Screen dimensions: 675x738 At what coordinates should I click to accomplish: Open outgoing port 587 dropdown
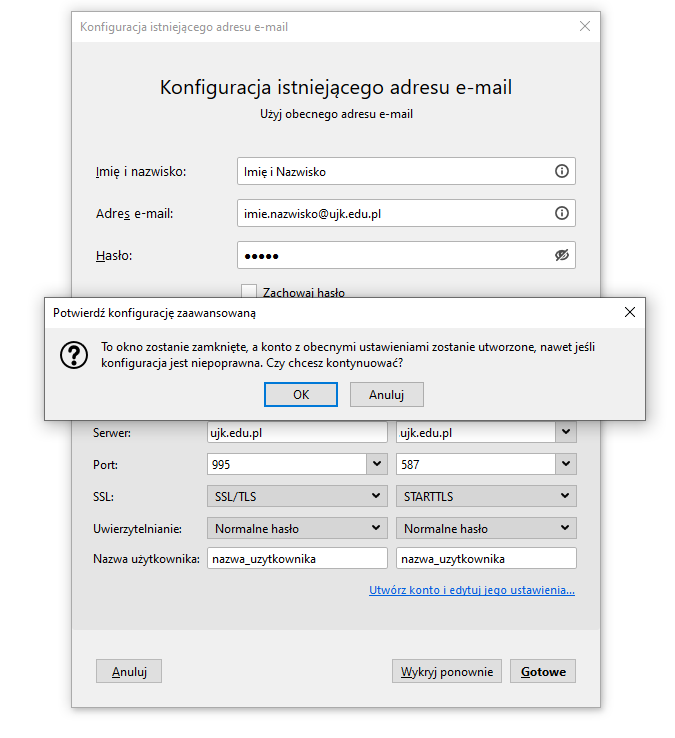point(566,465)
